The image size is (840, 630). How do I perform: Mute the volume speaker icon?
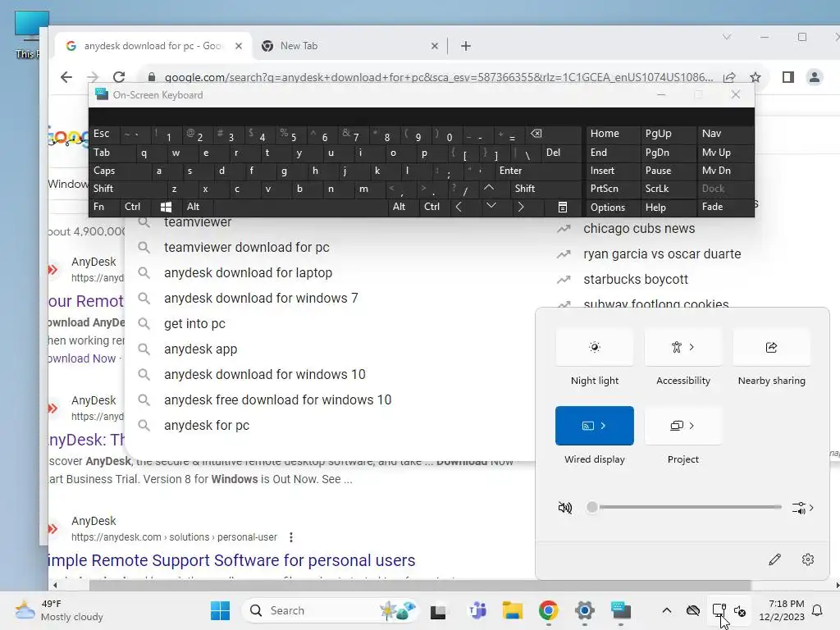point(564,507)
